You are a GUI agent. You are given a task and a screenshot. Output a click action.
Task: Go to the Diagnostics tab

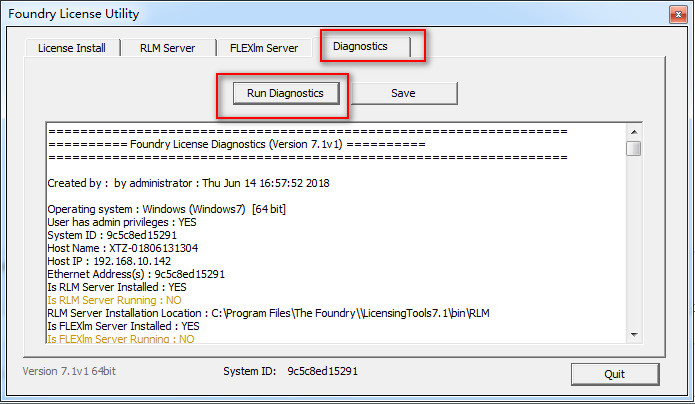pyautogui.click(x=361, y=46)
